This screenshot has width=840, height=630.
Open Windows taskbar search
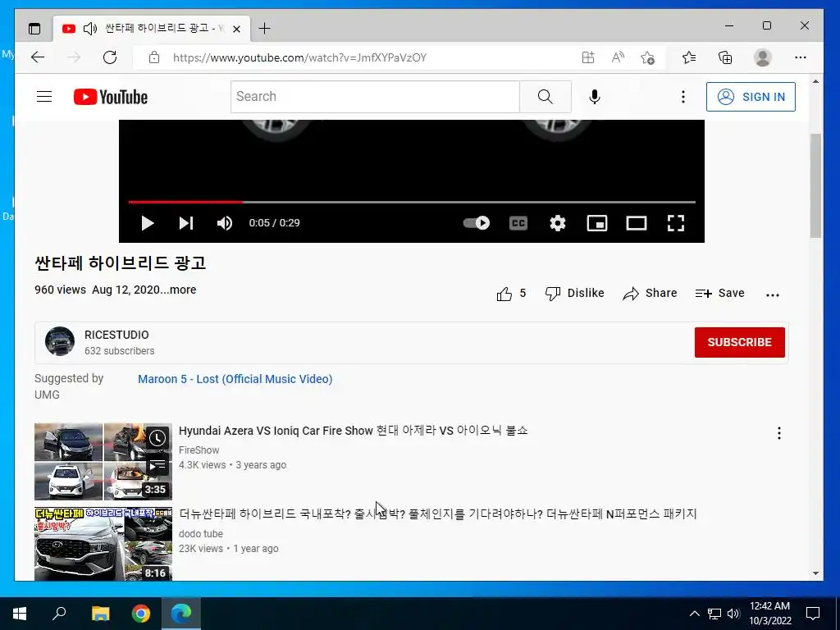(x=59, y=614)
